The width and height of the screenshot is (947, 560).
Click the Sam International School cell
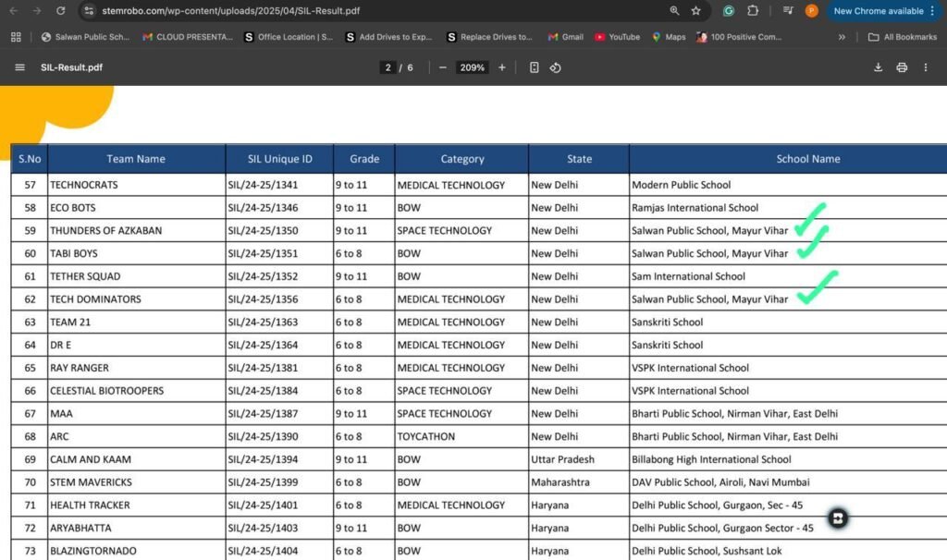(x=788, y=276)
